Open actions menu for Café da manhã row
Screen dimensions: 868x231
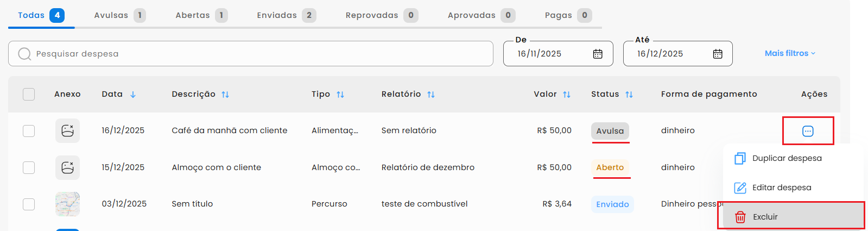[x=808, y=131]
